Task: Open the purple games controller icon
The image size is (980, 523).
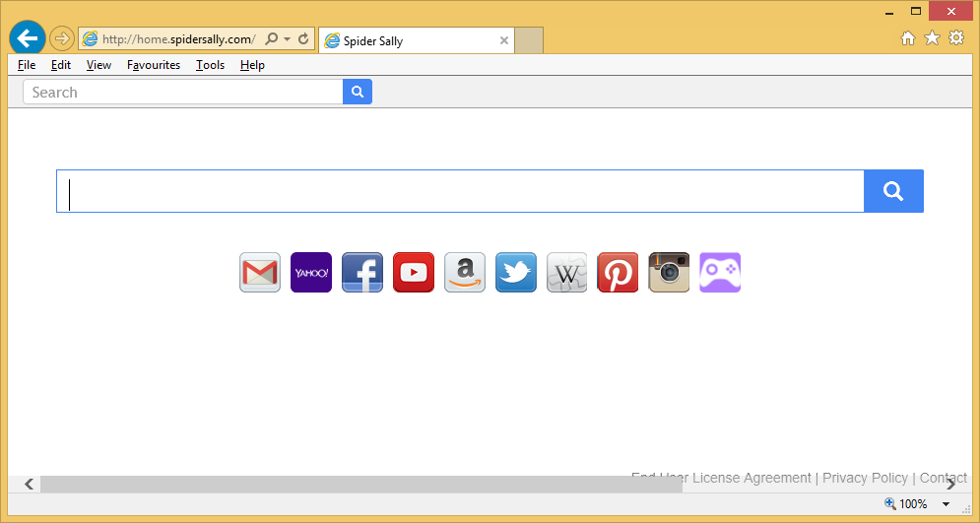Action: (720, 273)
